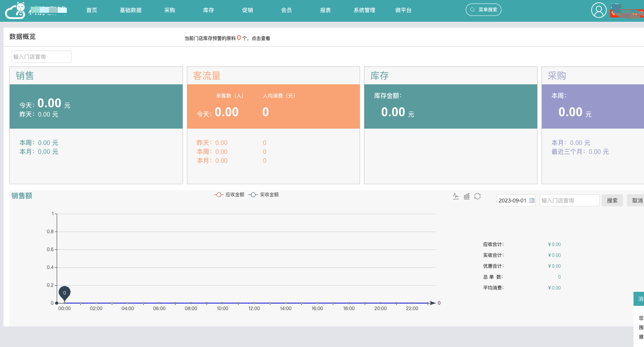The width and height of the screenshot is (644, 347).
Task: Open the 报表 menu
Action: (x=325, y=10)
